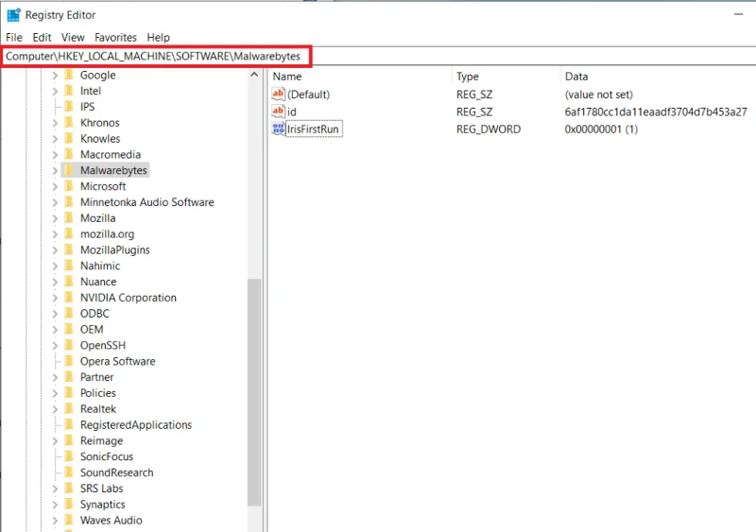Click the id string value icon
The image size is (756, 532).
[278, 112]
